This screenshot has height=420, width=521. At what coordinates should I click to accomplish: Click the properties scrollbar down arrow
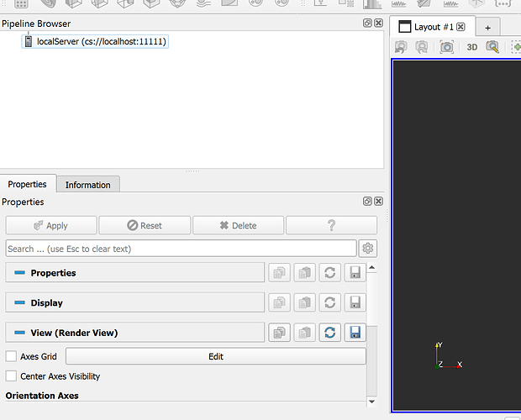371,402
